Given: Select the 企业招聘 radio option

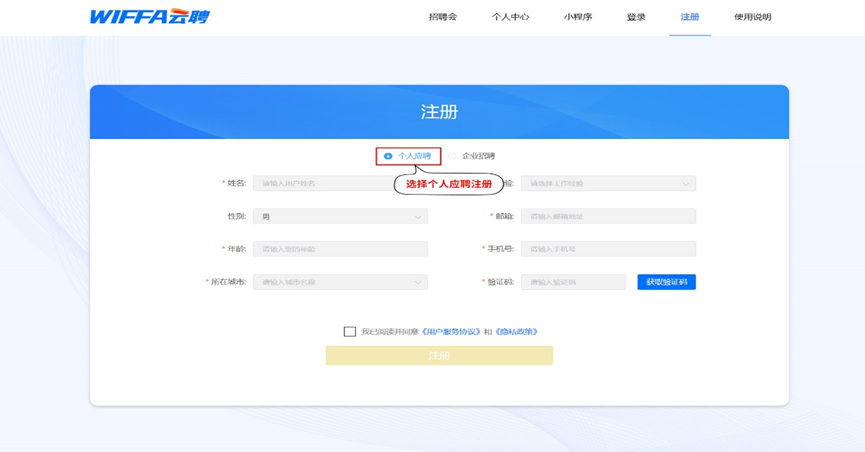Looking at the screenshot, I should point(453,156).
